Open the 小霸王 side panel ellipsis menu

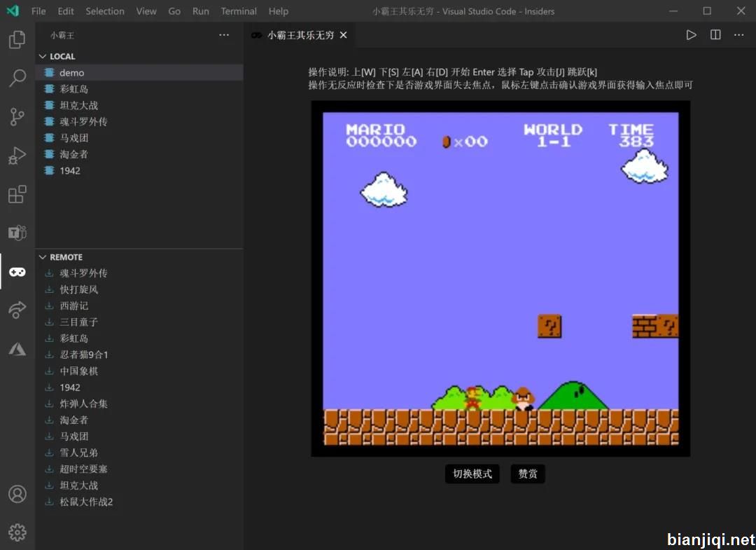point(224,35)
